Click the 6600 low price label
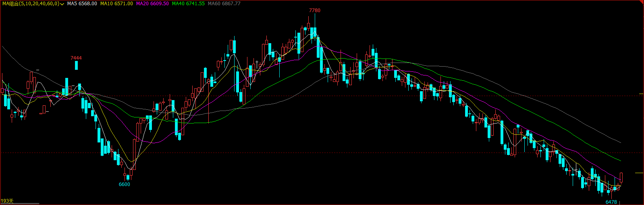The width and height of the screenshot is (644, 205). click(125, 184)
